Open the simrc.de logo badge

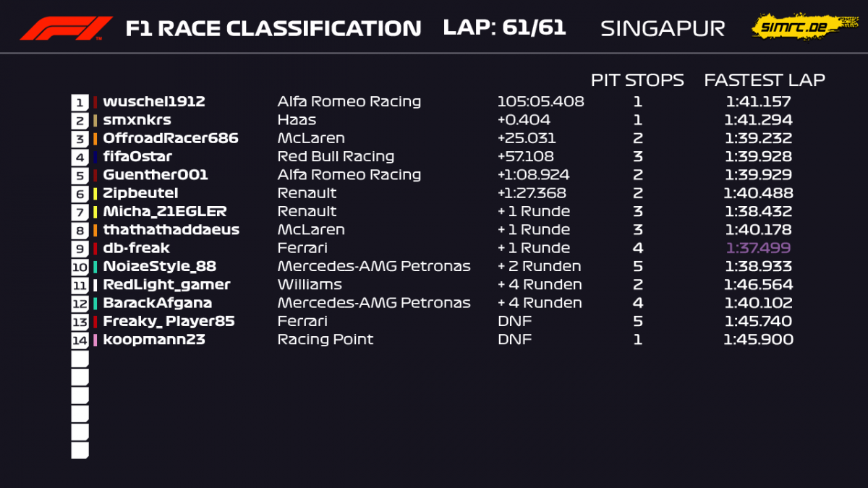click(799, 27)
